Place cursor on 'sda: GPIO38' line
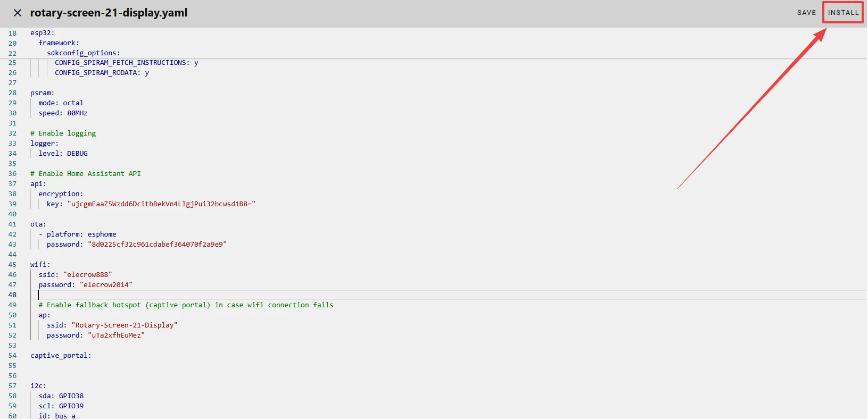 (x=61, y=396)
